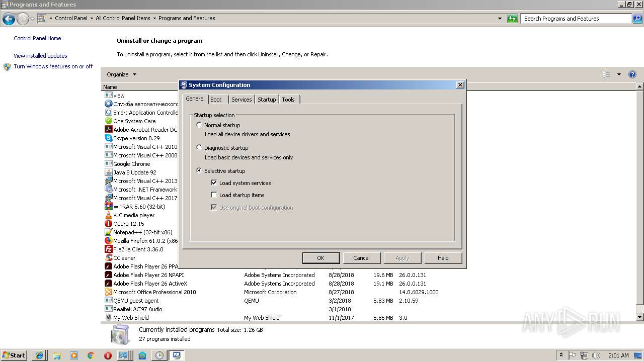Show hidden tray icons arrow
644x362 pixels.
click(561, 355)
